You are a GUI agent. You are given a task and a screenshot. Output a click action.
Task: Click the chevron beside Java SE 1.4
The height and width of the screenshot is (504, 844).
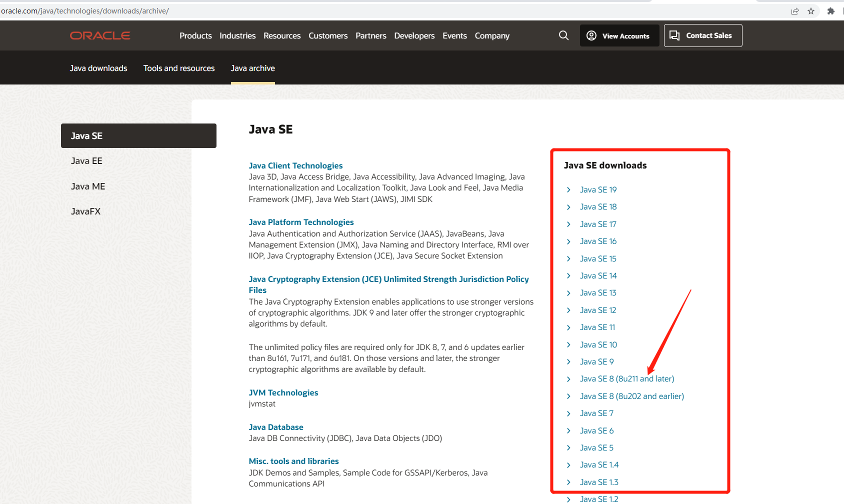click(568, 465)
